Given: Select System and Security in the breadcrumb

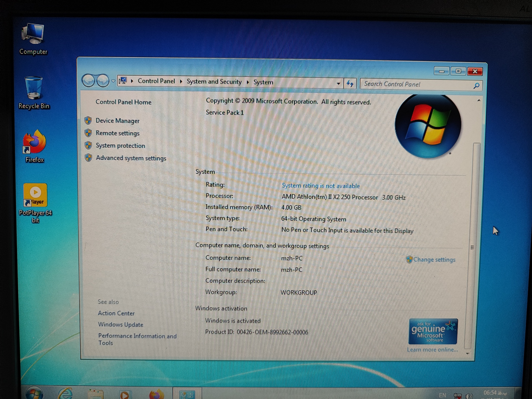Looking at the screenshot, I should pos(214,82).
